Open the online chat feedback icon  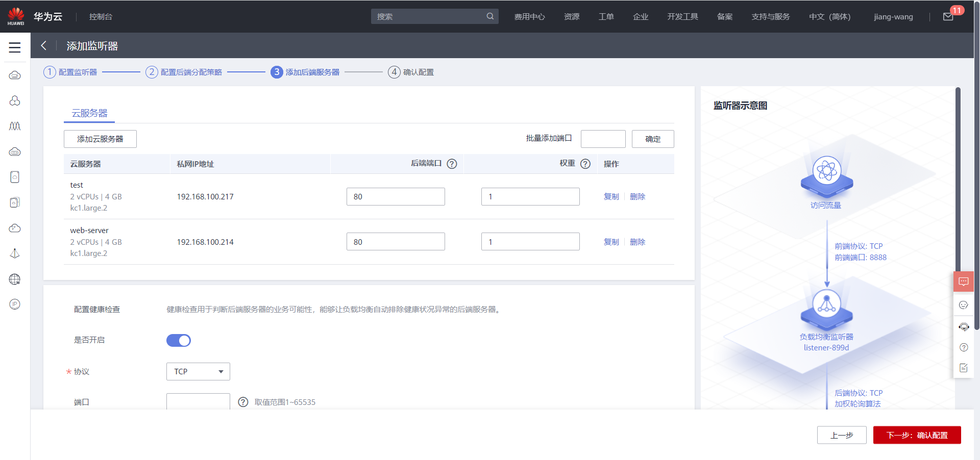[x=964, y=281]
